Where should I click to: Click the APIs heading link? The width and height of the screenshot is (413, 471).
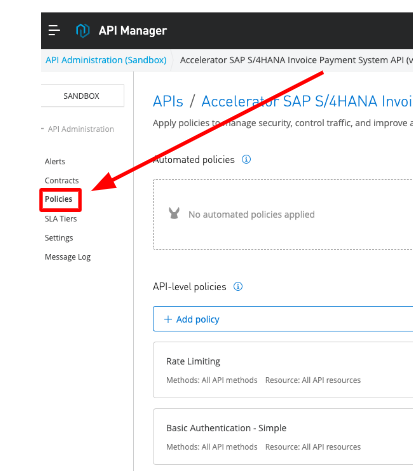point(168,101)
